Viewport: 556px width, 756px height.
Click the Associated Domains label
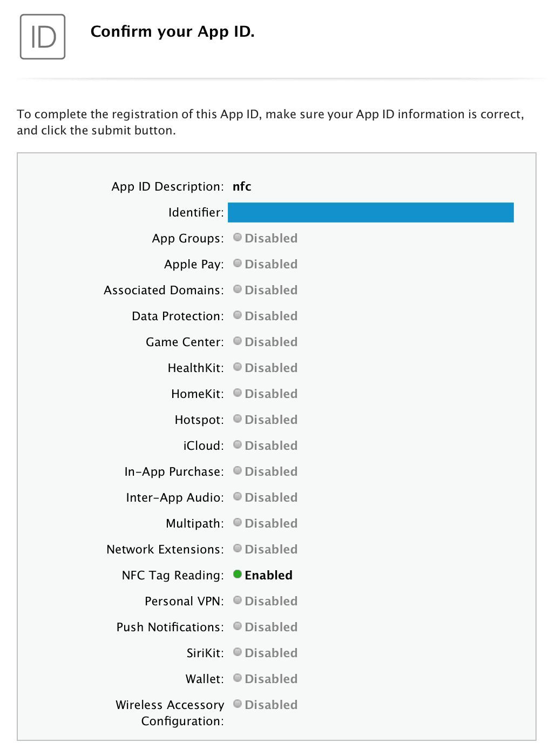pyautogui.click(x=164, y=290)
